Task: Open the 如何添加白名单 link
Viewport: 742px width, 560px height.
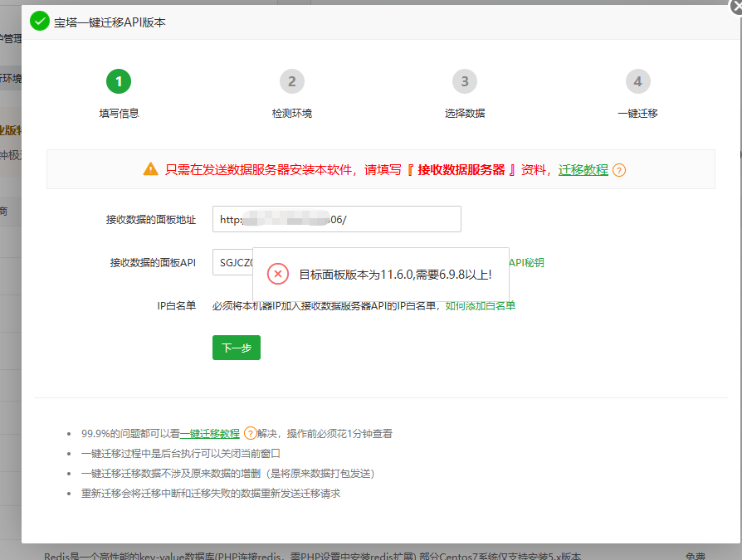Action: click(480, 305)
